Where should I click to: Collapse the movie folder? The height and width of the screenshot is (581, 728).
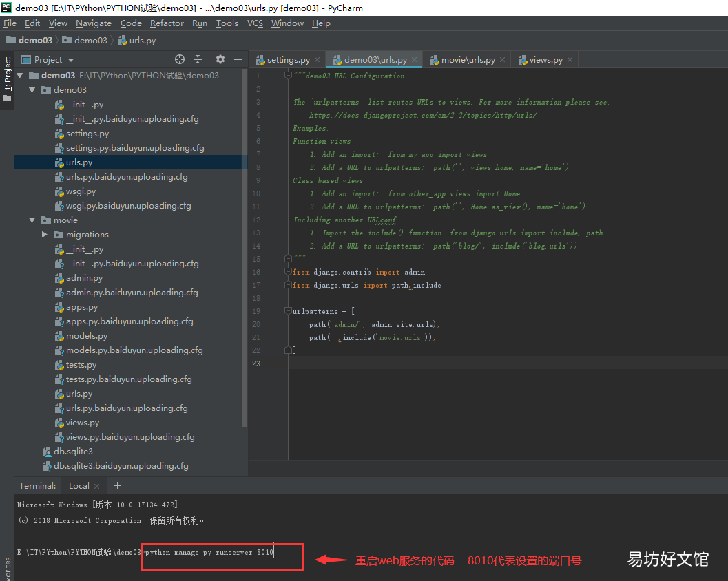[32, 220]
